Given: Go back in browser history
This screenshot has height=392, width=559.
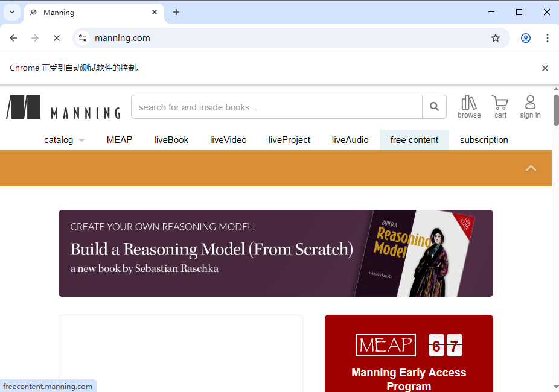Looking at the screenshot, I should click(x=13, y=38).
